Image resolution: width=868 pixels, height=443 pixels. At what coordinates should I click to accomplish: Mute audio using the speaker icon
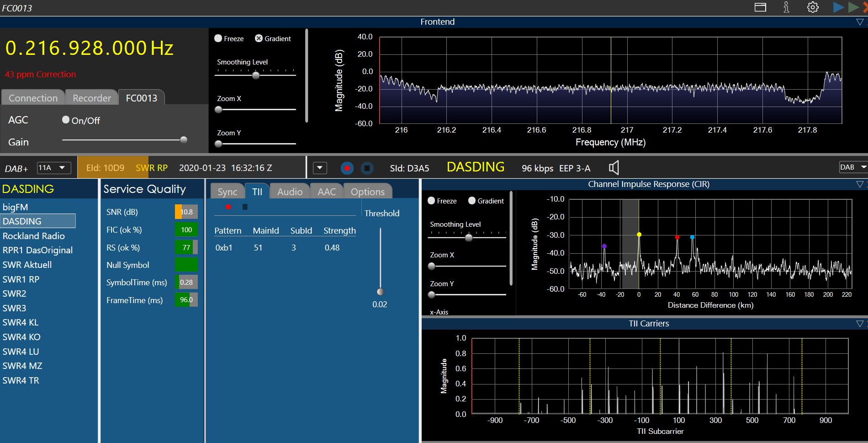(614, 168)
